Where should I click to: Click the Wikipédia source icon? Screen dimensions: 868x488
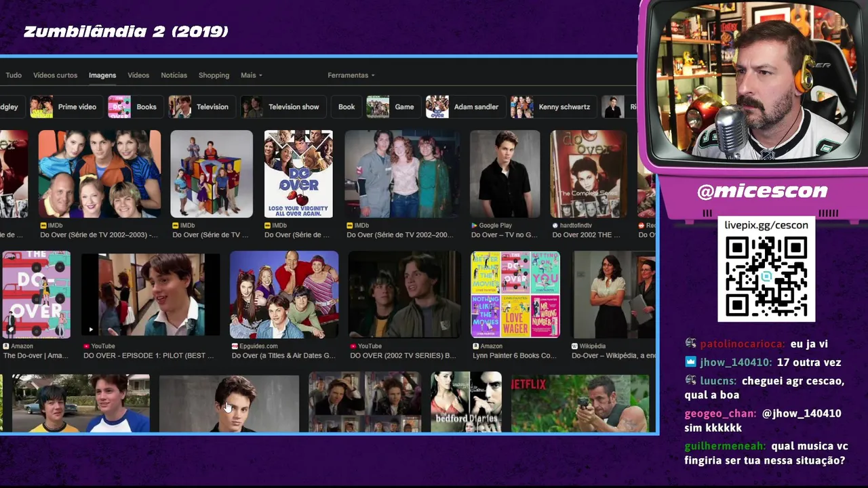575,346
